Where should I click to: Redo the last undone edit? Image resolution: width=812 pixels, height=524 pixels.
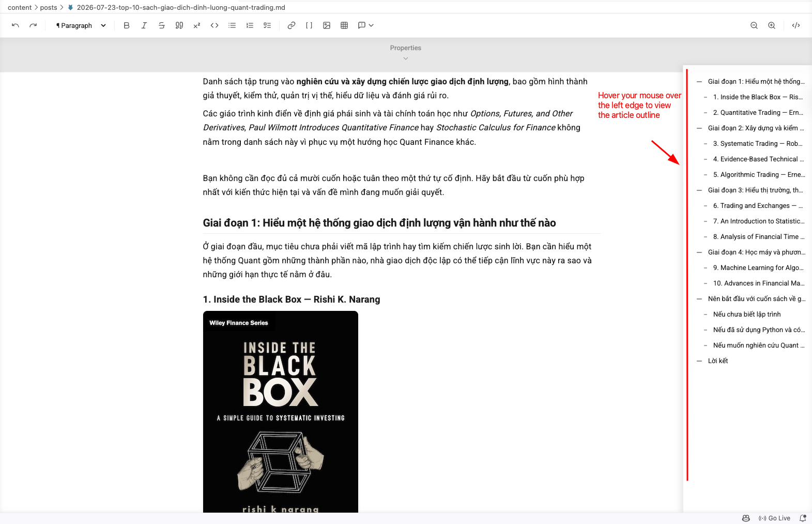click(33, 25)
